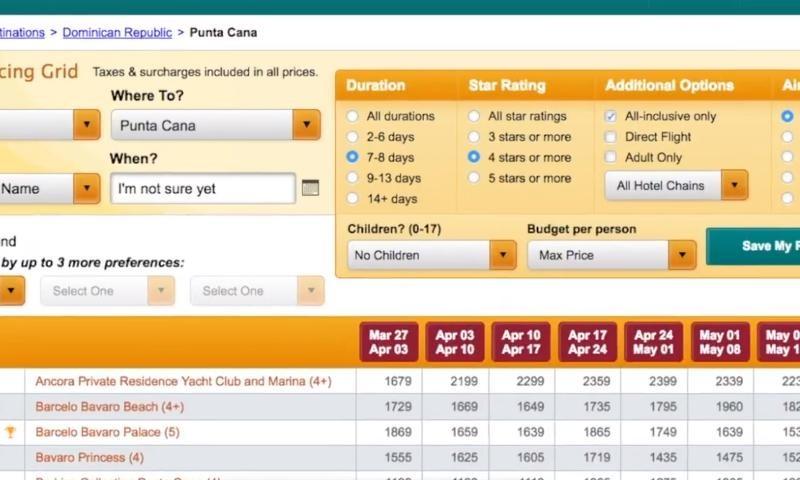This screenshot has height=480, width=800.
Task: Click the 1435 price for Bavaro Princess
Action: pos(653,457)
